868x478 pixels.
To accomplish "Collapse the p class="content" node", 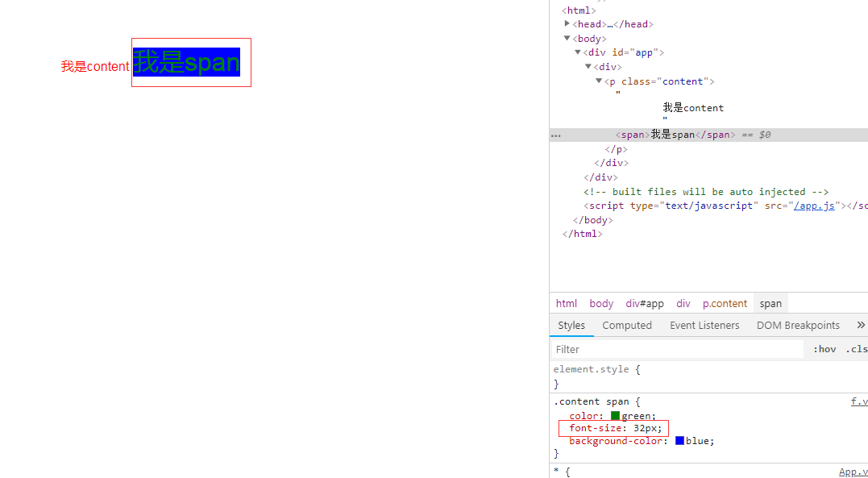I will 598,81.
